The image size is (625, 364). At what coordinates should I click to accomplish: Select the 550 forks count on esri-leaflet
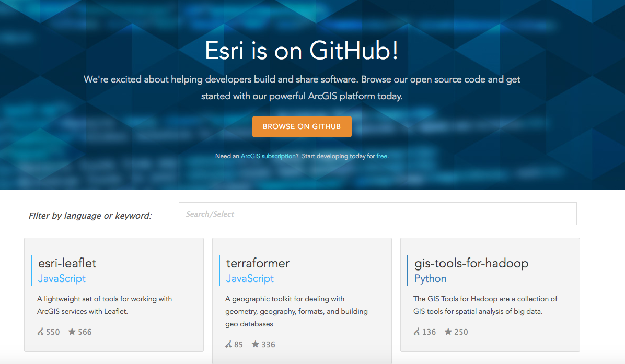53,332
